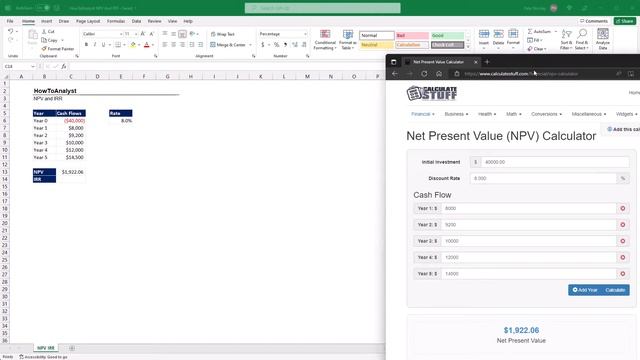Decrease font size with smaller A
Image resolution: width=640 pixels, height=360 pixels.
click(151, 34)
